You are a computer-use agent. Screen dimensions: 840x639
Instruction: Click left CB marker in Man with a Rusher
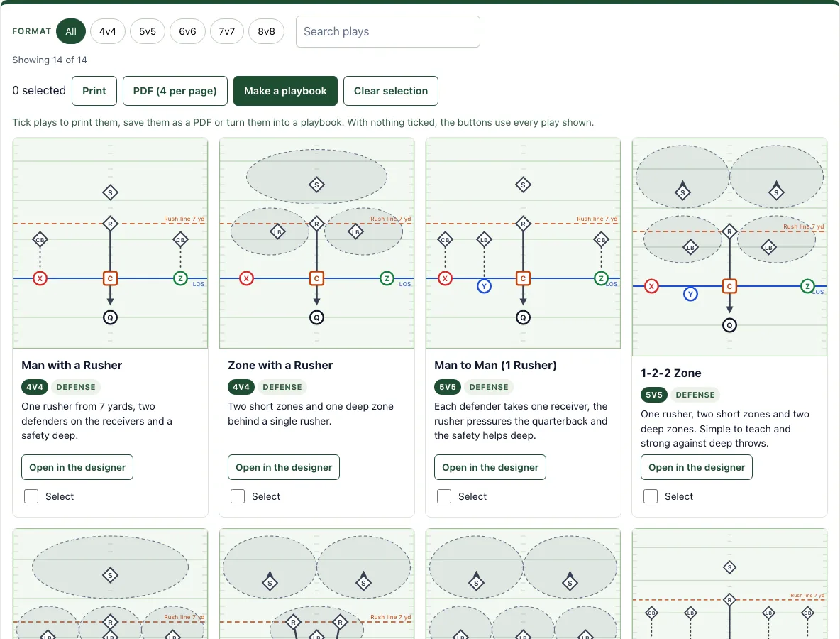pos(40,240)
